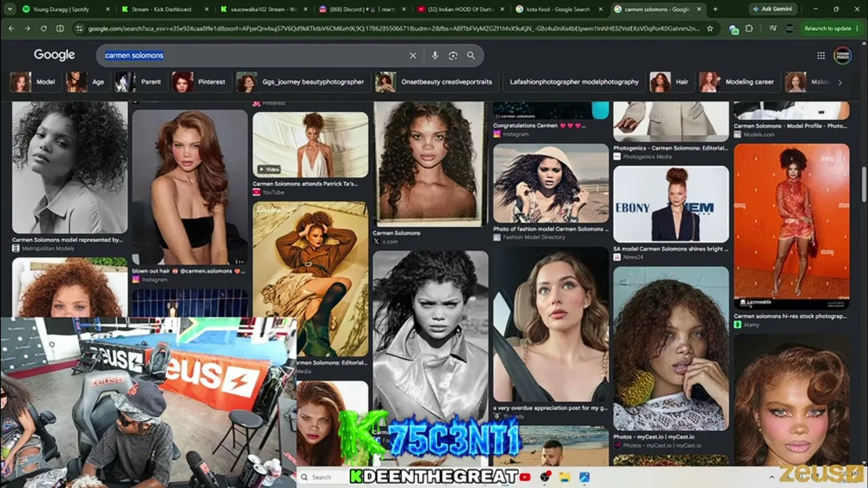Open the black-and-white curly hair portrait
Screen dimensions: 868x488
pos(70,167)
